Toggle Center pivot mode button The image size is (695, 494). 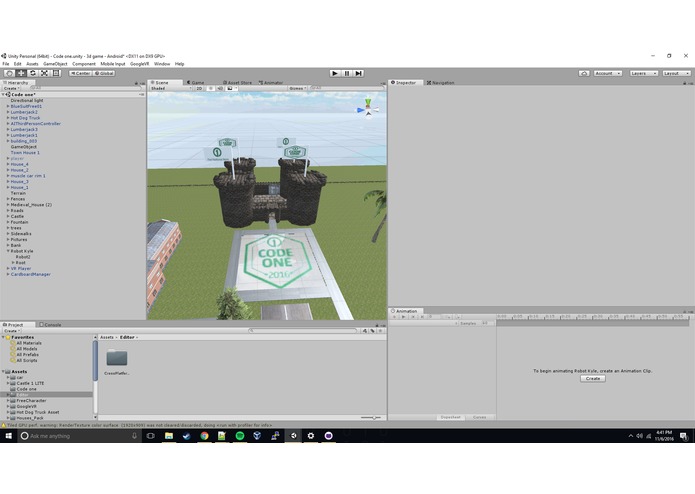[81, 73]
